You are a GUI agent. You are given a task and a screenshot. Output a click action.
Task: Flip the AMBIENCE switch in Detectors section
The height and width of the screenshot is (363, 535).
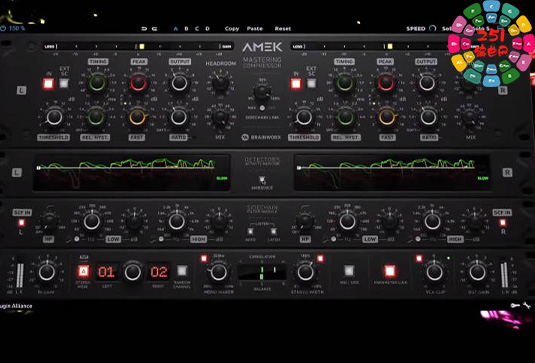[262, 179]
